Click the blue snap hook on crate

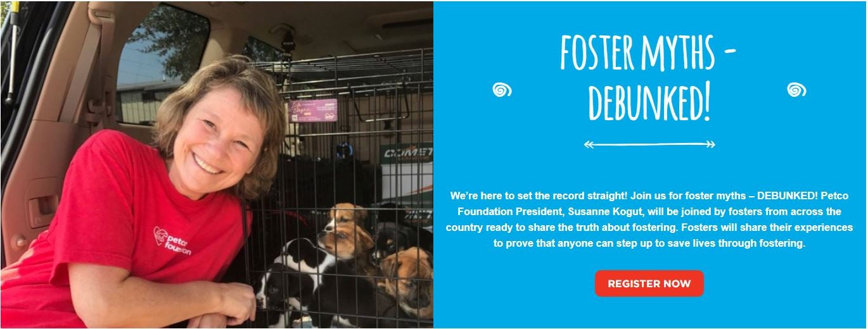pos(344,151)
